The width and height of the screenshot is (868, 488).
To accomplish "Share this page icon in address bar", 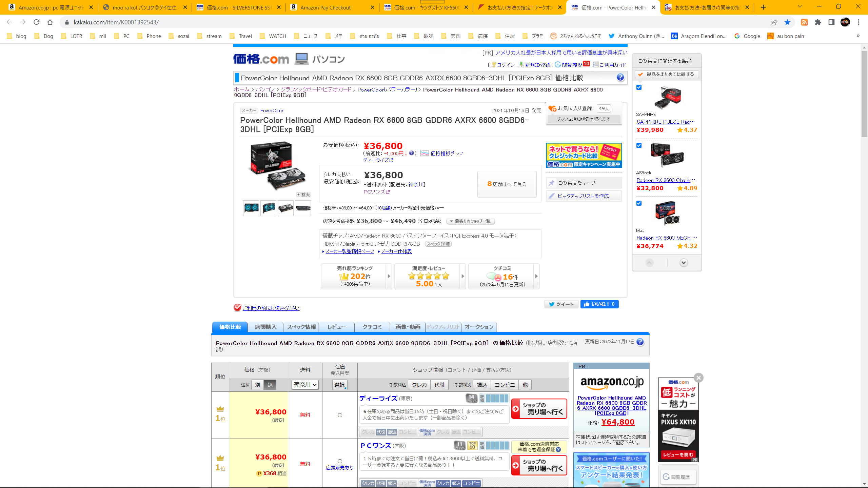I will click(774, 22).
